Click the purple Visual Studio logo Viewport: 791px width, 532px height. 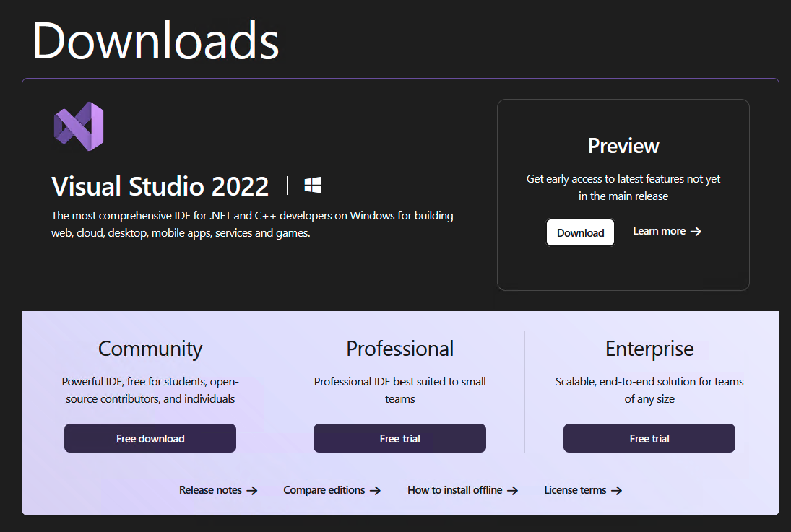(79, 126)
